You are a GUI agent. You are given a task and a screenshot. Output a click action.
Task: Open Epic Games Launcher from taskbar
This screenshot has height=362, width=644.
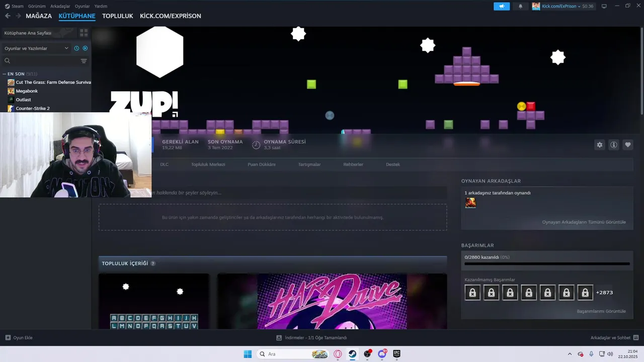click(396, 354)
